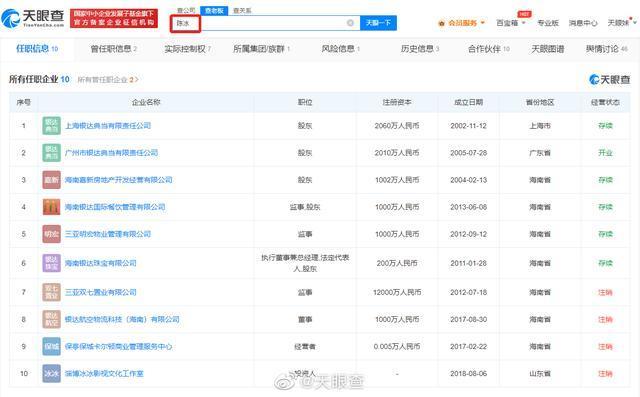Click the 企业名称 column header
This screenshot has height=397, width=640.
tap(146, 102)
